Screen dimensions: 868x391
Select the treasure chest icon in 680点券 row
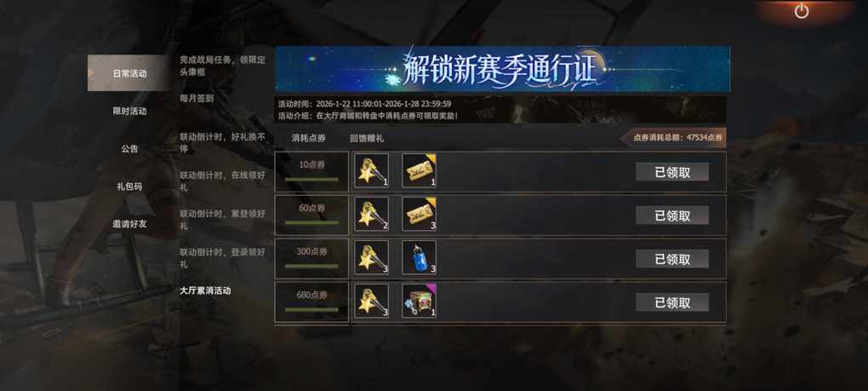click(x=419, y=301)
